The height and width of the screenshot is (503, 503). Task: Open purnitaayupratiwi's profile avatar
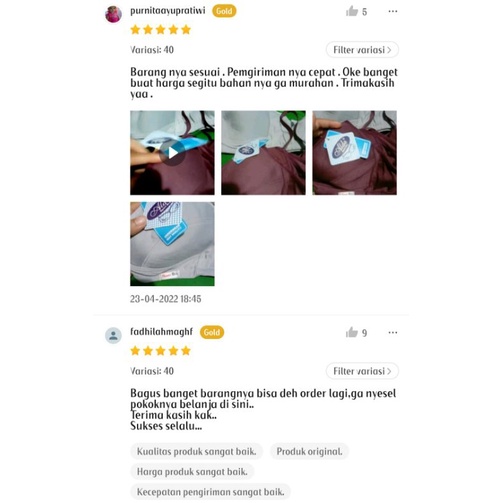coord(113,14)
